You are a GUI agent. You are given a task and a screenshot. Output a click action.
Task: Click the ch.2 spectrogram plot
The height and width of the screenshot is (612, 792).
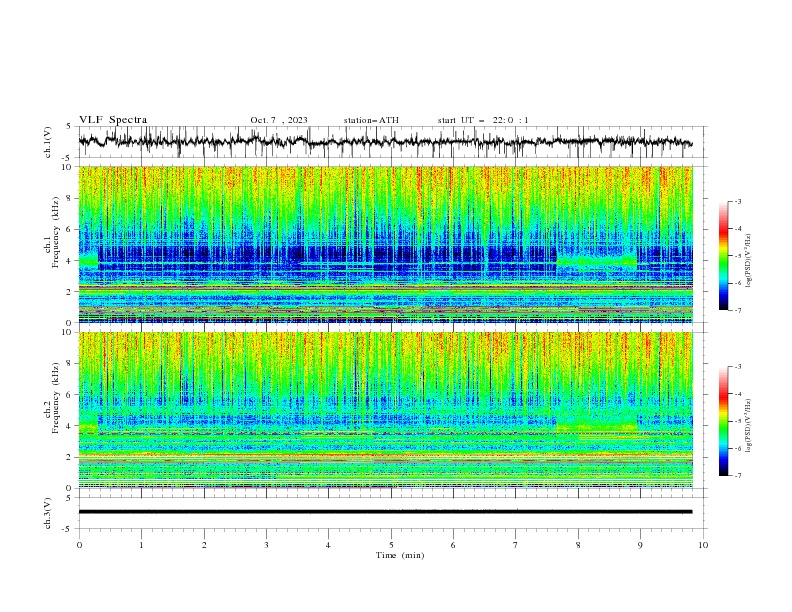pos(386,410)
